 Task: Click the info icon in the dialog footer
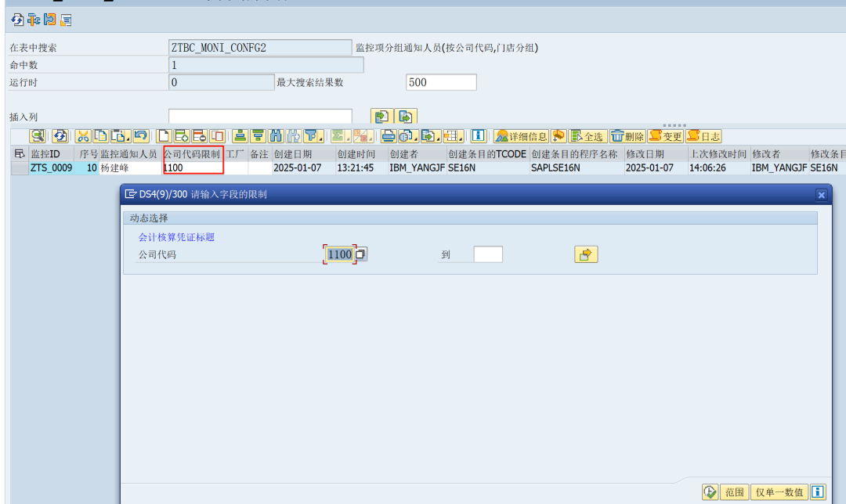pyautogui.click(x=818, y=491)
